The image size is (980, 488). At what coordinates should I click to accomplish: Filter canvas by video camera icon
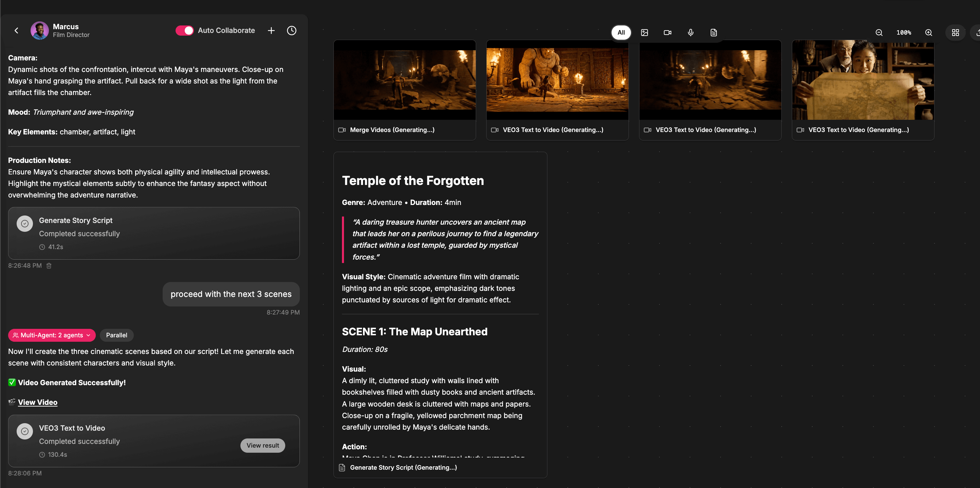667,33
